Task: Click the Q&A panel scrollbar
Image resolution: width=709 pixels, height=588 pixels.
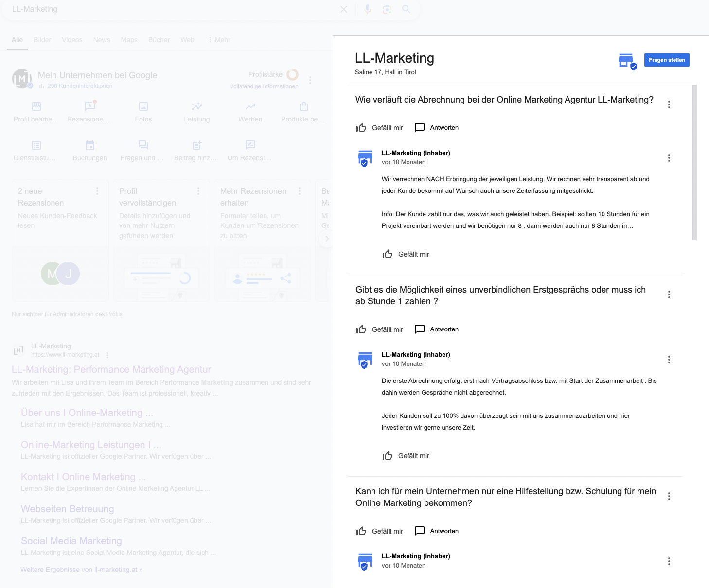Action: click(x=694, y=162)
